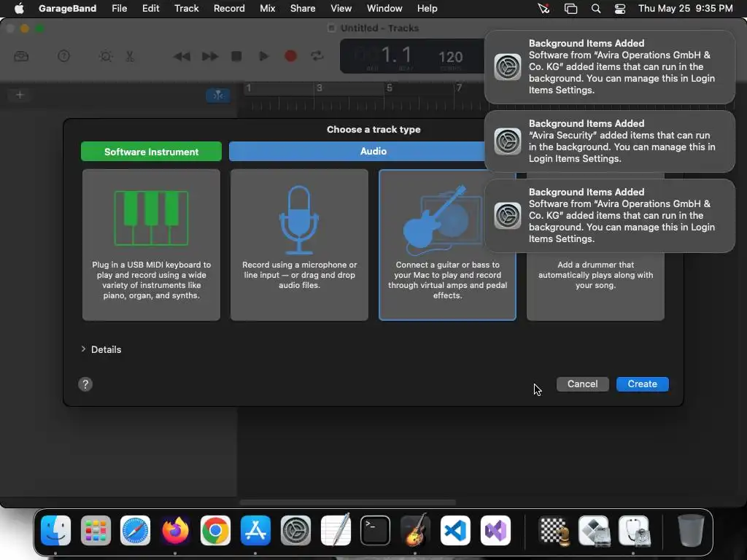Open Trash in the Dock

pyautogui.click(x=691, y=531)
